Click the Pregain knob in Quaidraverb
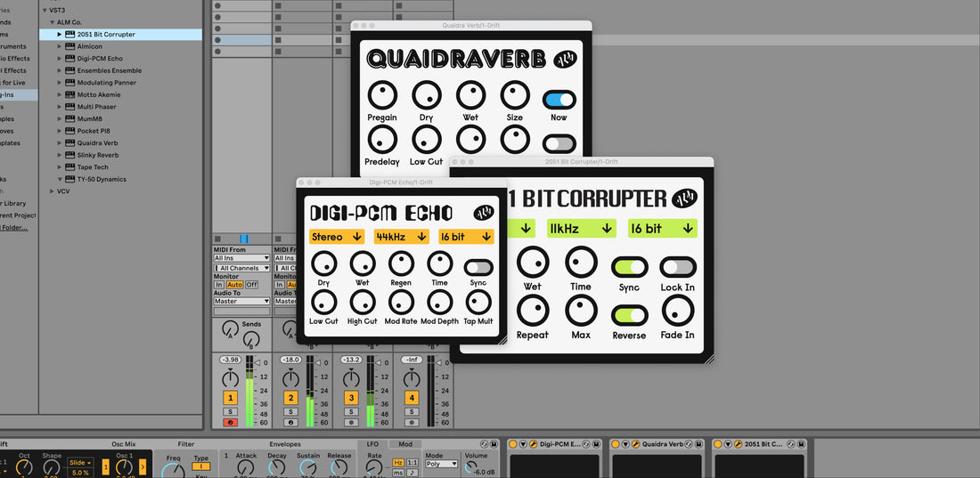980x478 pixels. 382,95
